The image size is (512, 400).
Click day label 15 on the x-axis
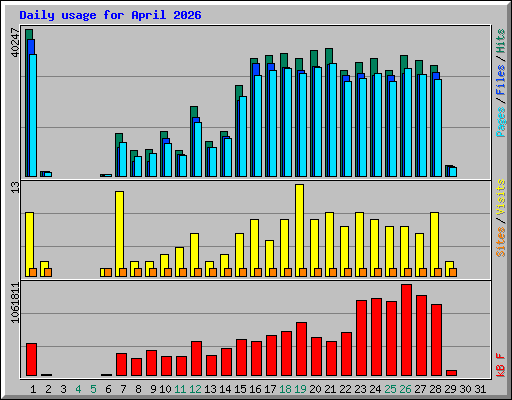coord(240,389)
